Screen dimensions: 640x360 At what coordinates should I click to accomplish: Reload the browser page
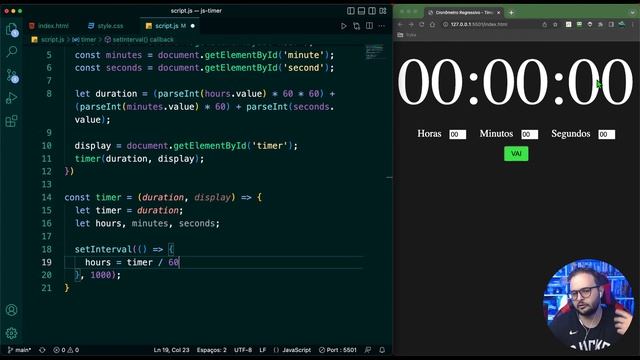click(422, 24)
